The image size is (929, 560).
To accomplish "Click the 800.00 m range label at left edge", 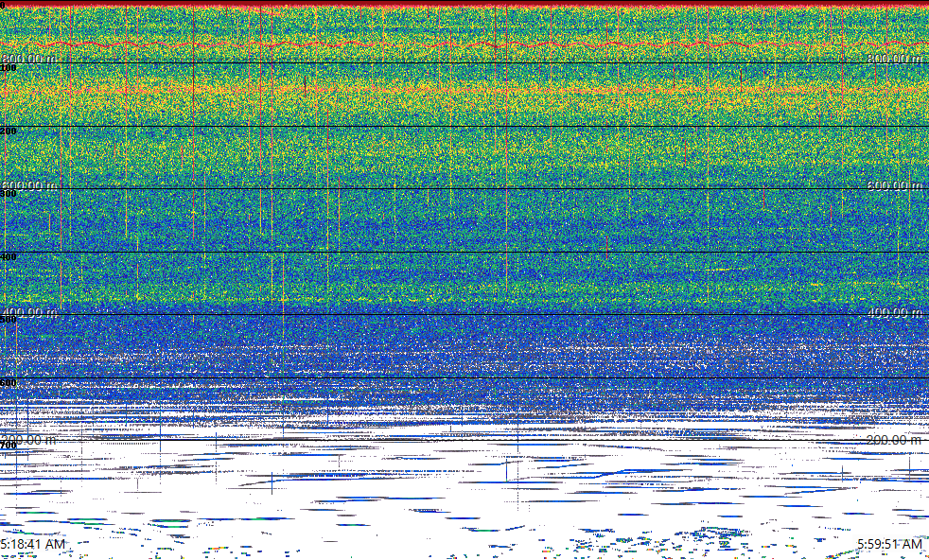I will pyautogui.click(x=29, y=58).
